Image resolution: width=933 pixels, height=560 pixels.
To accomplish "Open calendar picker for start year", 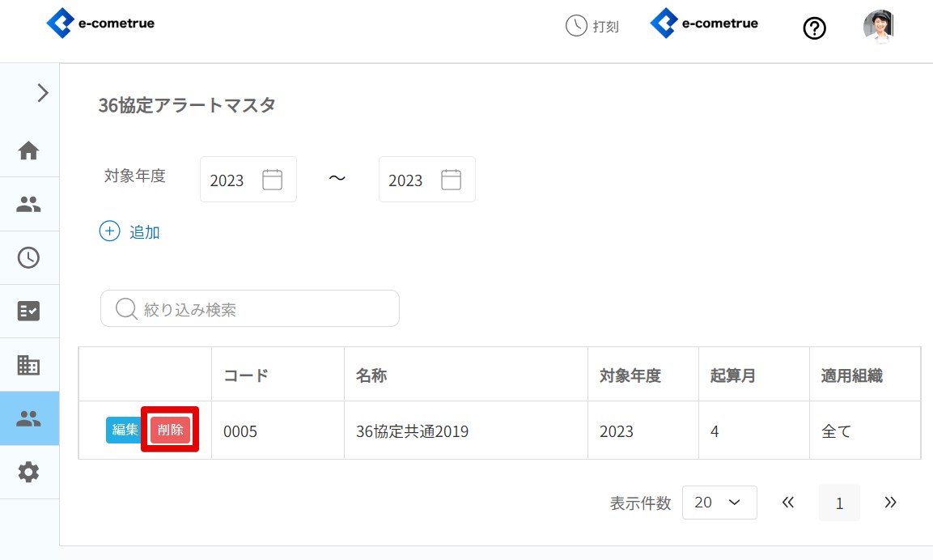I will pyautogui.click(x=273, y=180).
